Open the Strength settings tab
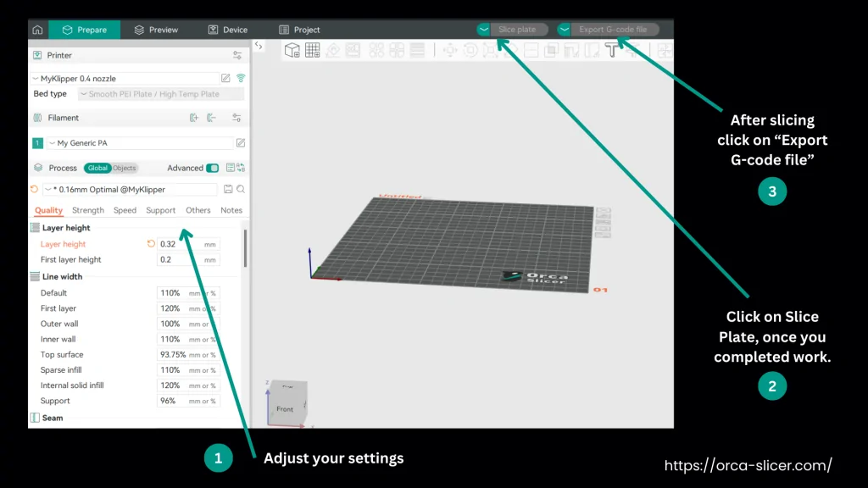868x488 pixels. point(88,210)
